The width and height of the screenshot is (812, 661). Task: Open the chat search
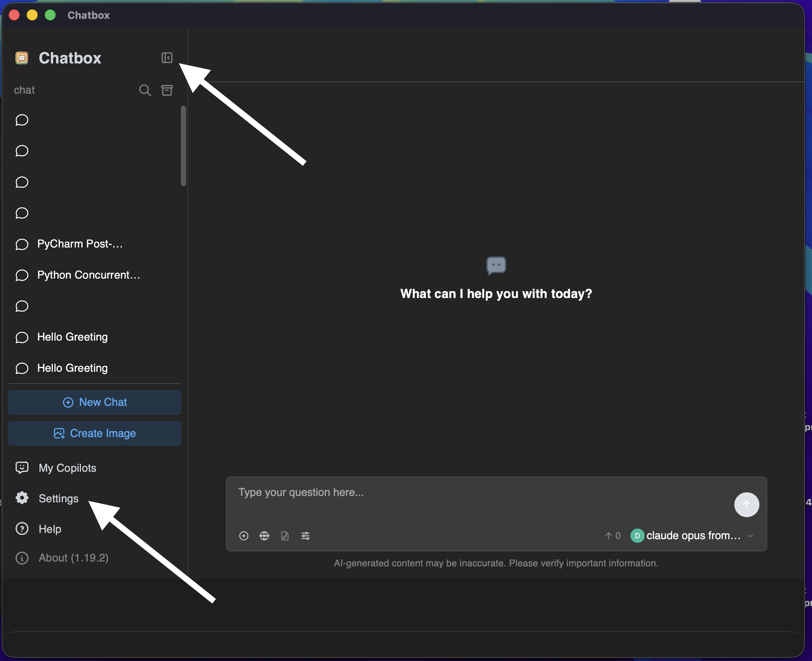145,90
